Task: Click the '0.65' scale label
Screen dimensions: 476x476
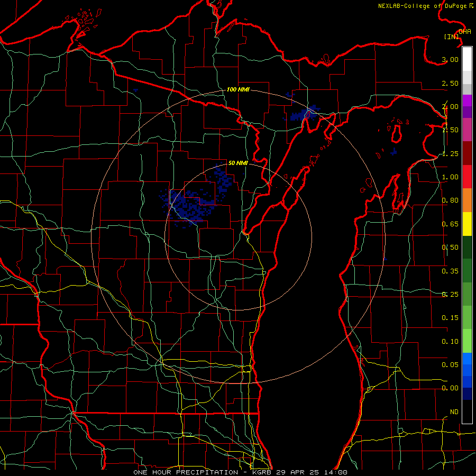Action: pos(450,224)
